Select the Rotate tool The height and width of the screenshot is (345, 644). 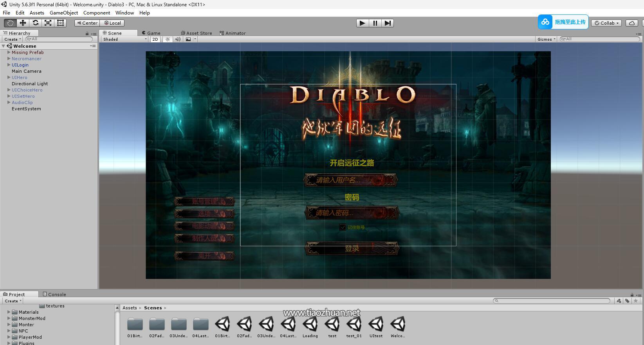(x=35, y=23)
